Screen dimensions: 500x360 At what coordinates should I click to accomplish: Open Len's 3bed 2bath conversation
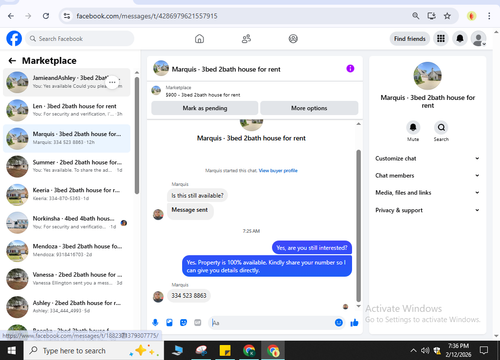click(x=67, y=110)
